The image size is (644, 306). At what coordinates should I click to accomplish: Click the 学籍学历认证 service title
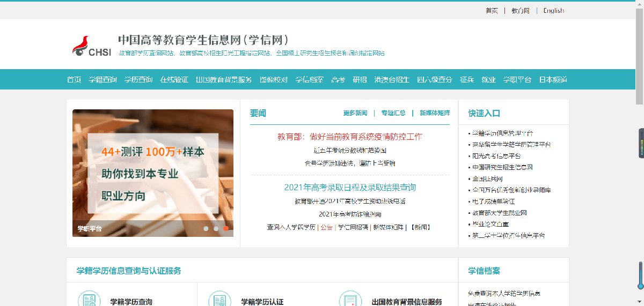[x=262, y=302]
